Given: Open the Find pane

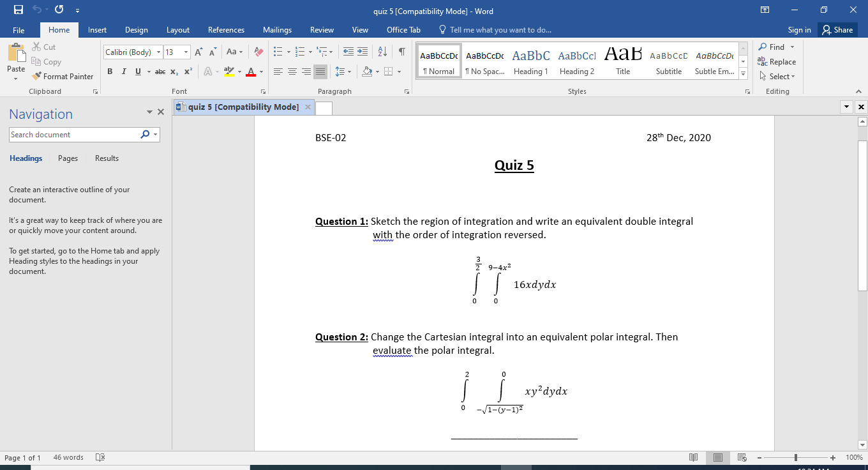Looking at the screenshot, I should point(774,47).
